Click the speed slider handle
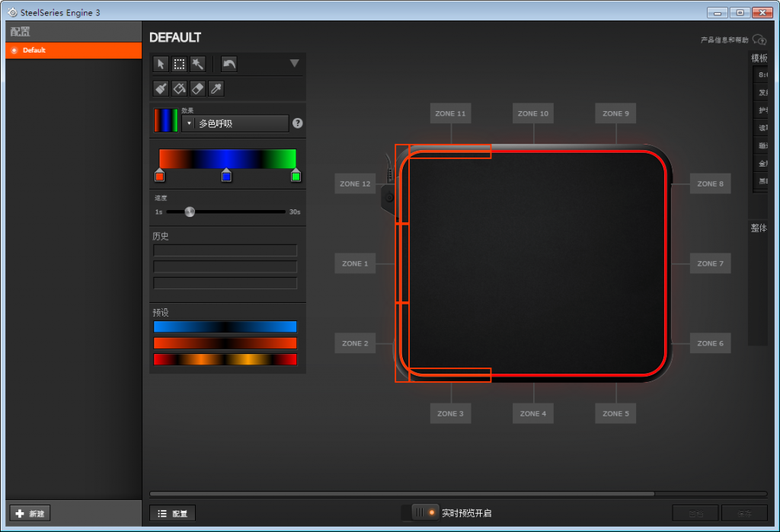 point(190,212)
